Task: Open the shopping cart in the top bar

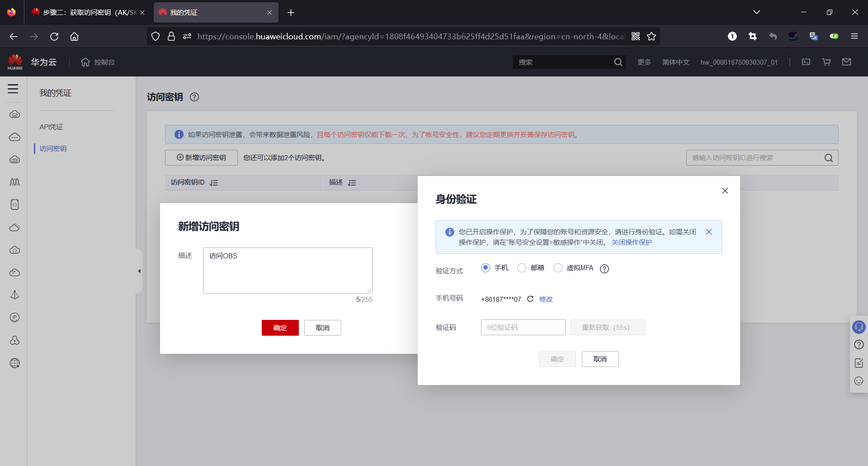Action: [826, 62]
